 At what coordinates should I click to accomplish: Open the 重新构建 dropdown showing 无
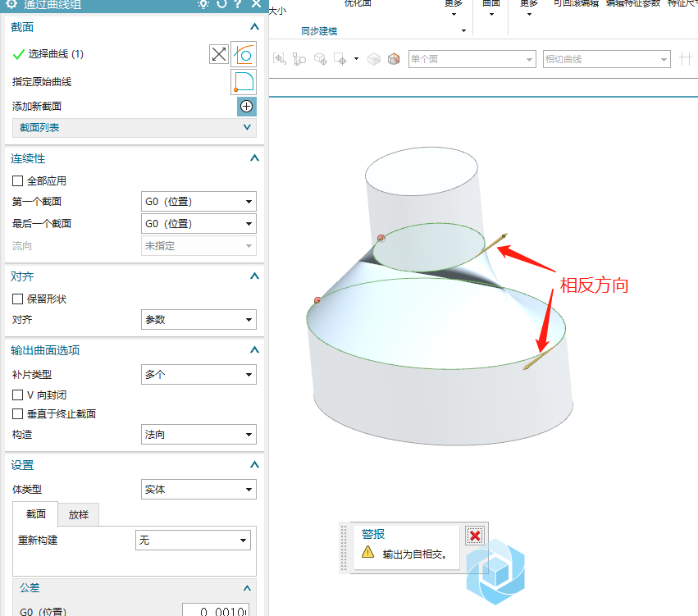[193, 541]
